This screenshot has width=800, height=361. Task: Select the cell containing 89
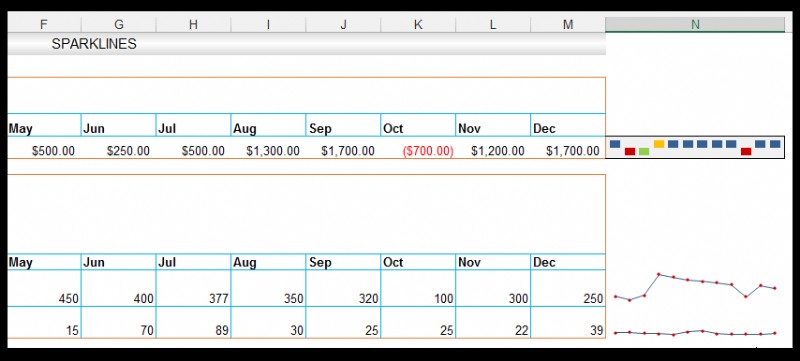click(193, 322)
